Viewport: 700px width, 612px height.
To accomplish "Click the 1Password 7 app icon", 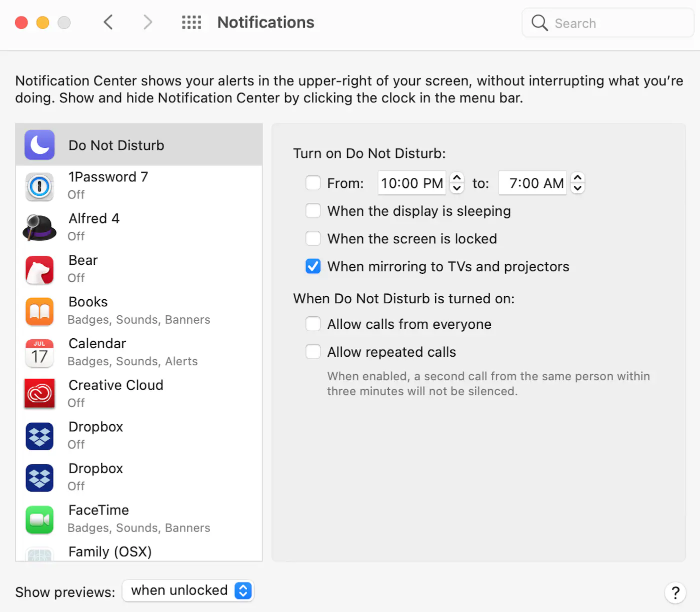I will coord(39,187).
